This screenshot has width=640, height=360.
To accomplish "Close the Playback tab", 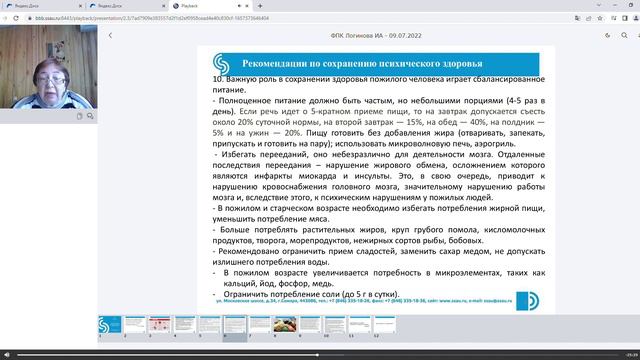I will pos(247,6).
